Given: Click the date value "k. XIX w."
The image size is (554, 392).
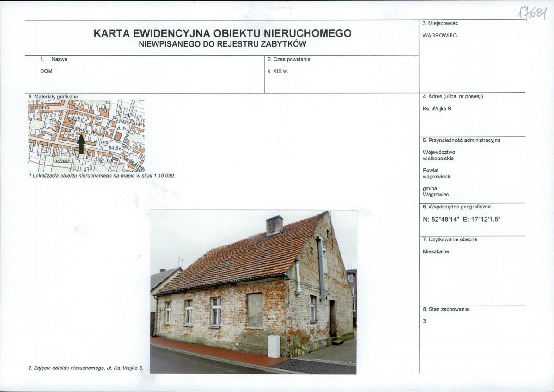Looking at the screenshot, I should pyautogui.click(x=278, y=71).
